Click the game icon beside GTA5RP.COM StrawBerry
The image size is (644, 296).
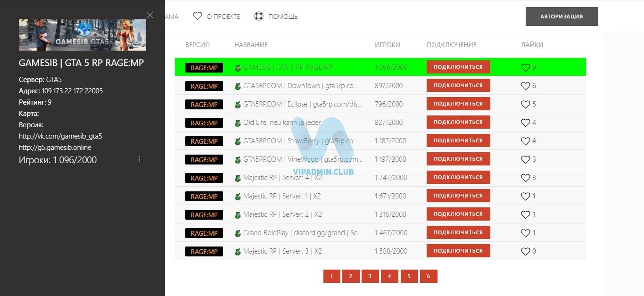pos(238,141)
